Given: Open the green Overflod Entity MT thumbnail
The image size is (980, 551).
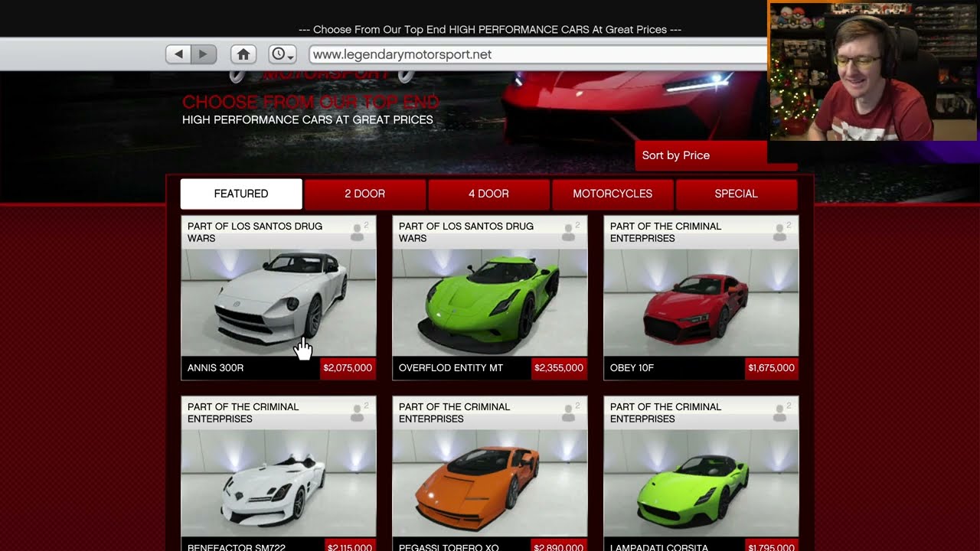Looking at the screenshot, I should (490, 302).
